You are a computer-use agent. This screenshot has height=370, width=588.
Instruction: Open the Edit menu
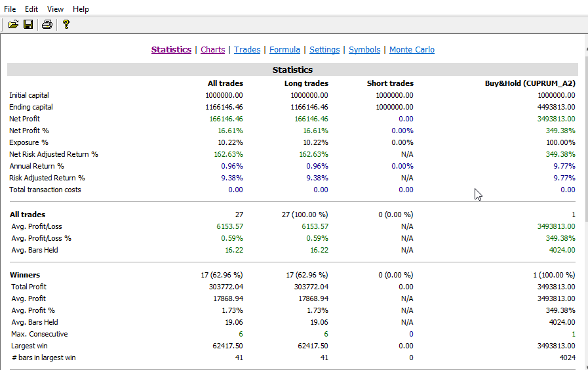point(31,9)
